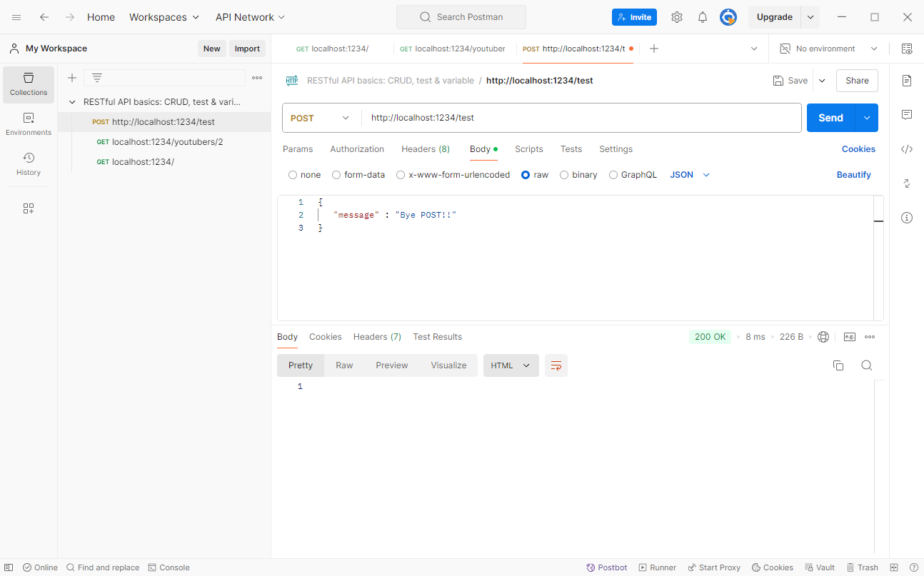Select x-www-form-urlencoded body type
This screenshot has width=924, height=576.
tap(401, 175)
